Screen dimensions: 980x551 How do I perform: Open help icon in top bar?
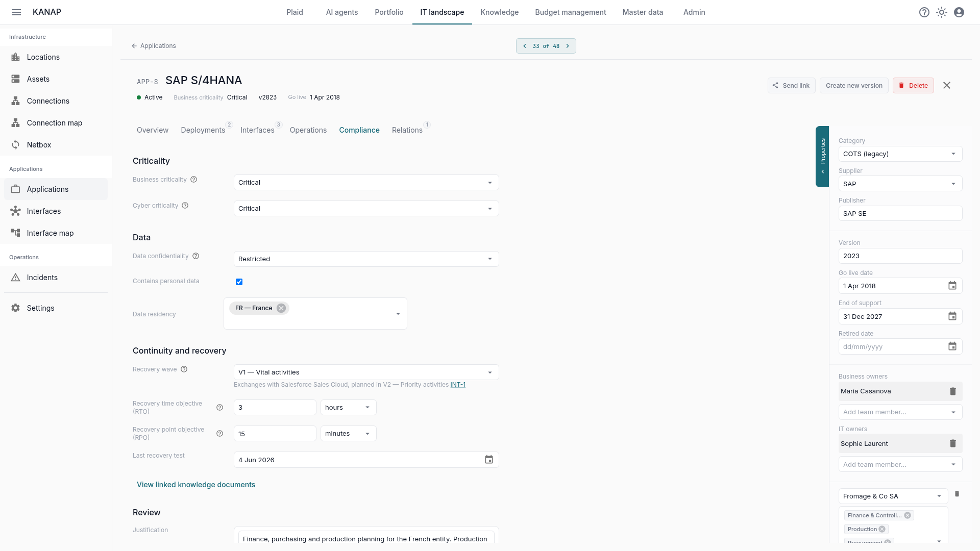pyautogui.click(x=924, y=12)
